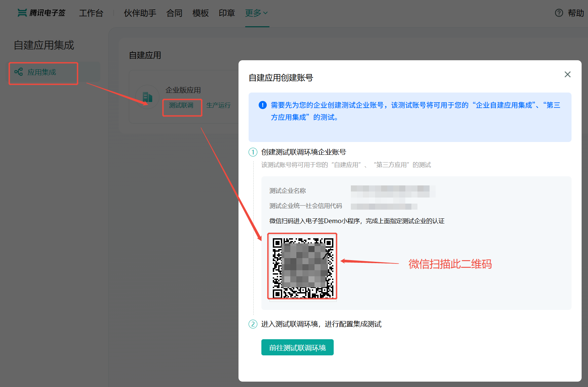Go to the 模板 tab

coord(200,13)
